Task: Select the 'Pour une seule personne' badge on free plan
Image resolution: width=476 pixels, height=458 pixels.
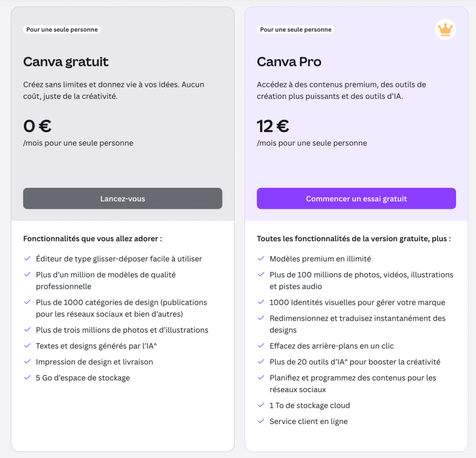Action: coord(61,29)
